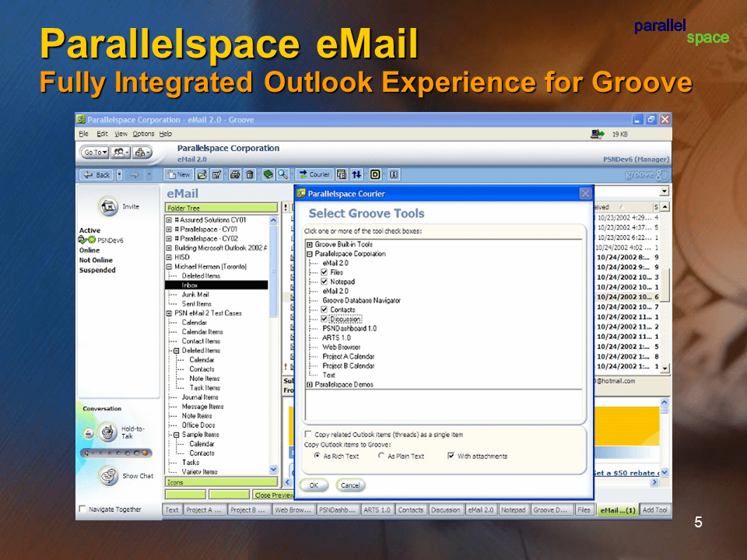Screen dimensions: 747x560
Task: Collapse the Sample Items folder
Action: click(x=177, y=435)
